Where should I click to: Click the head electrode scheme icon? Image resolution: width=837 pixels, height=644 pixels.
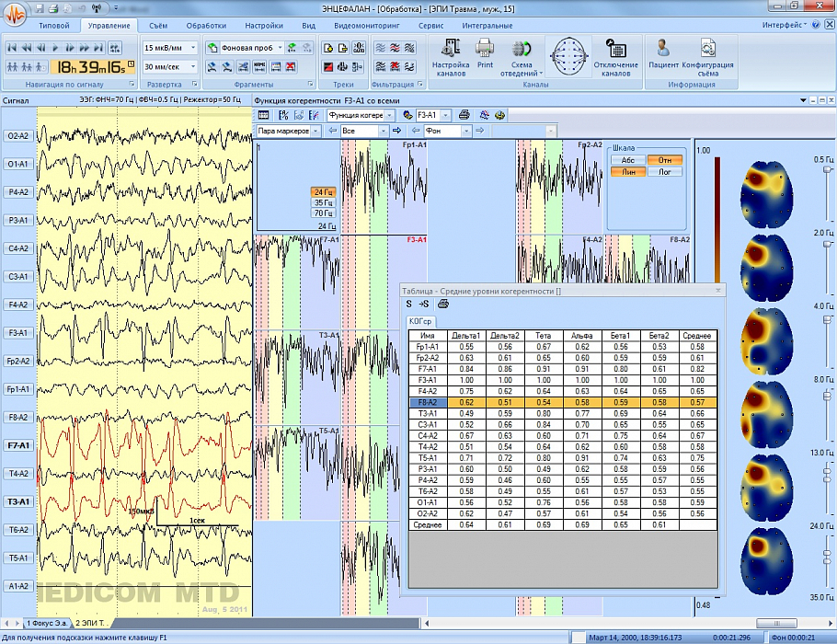coord(570,55)
